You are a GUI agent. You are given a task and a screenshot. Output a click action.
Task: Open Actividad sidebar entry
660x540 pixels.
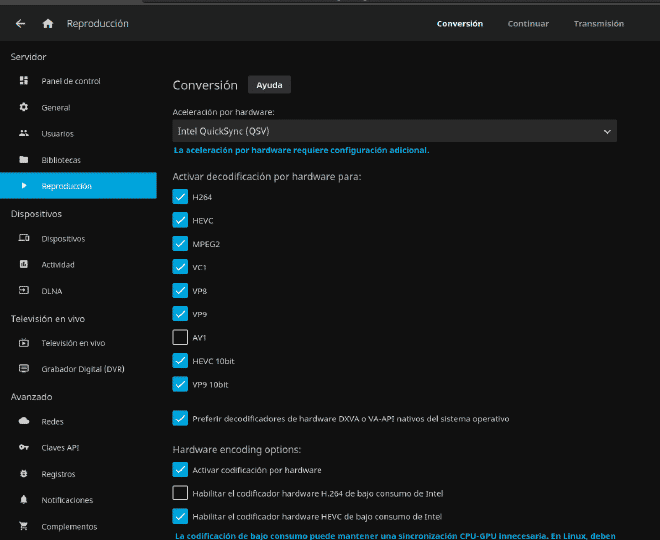[x=78, y=265]
